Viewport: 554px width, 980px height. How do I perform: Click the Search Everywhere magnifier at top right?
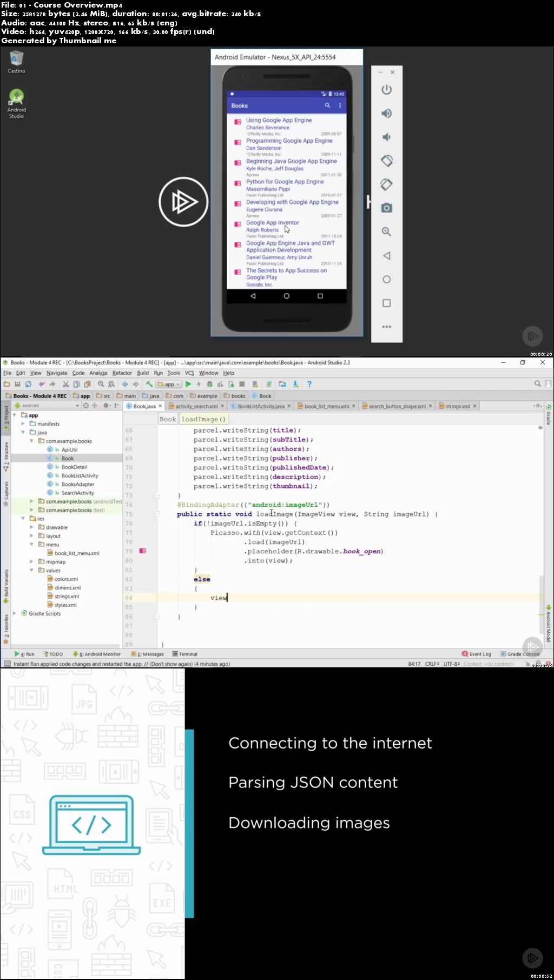click(538, 383)
